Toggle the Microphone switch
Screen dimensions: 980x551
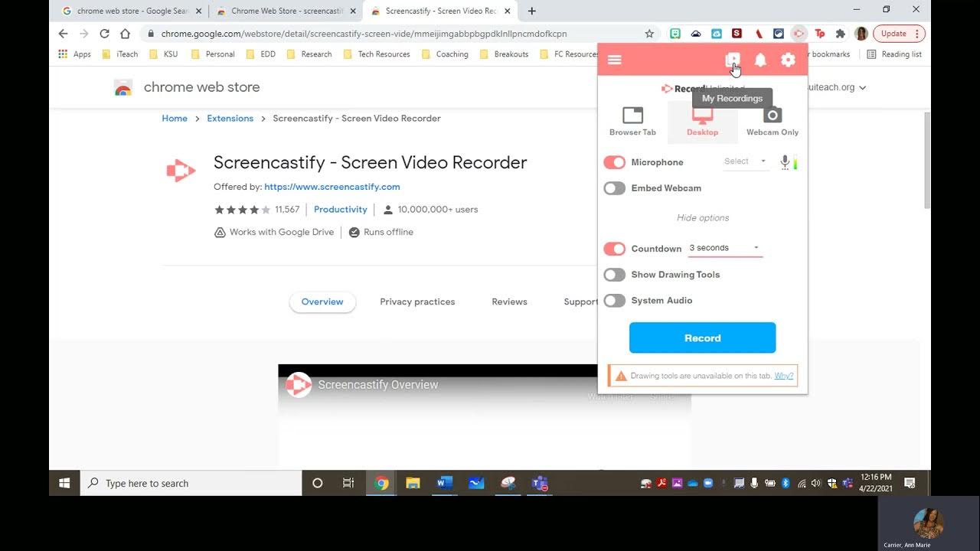(x=614, y=162)
